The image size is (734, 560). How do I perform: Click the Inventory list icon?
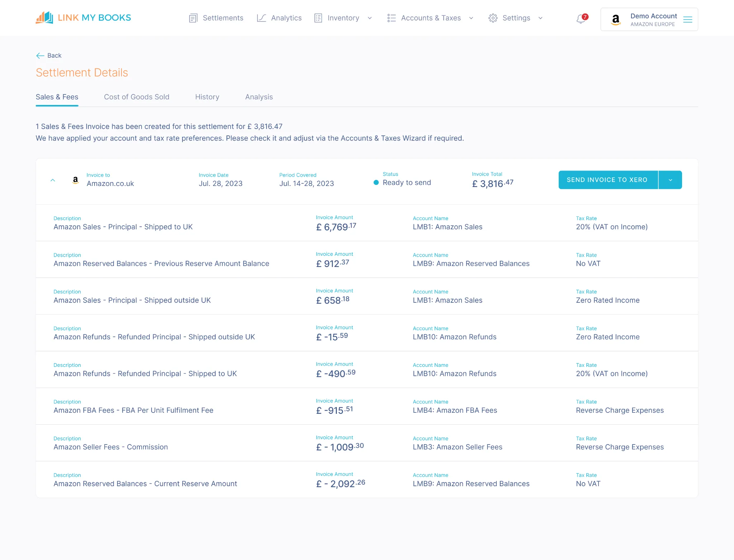[x=318, y=18]
